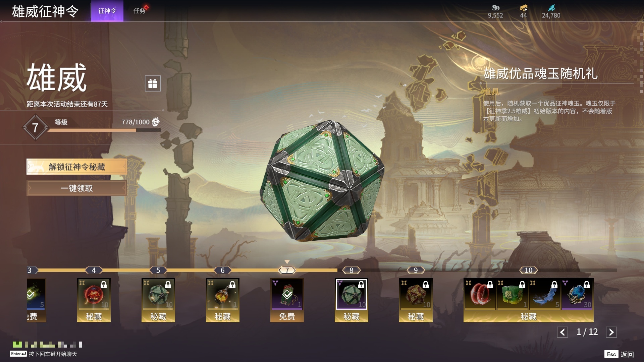Open the gift box rewards preview icon

click(153, 83)
